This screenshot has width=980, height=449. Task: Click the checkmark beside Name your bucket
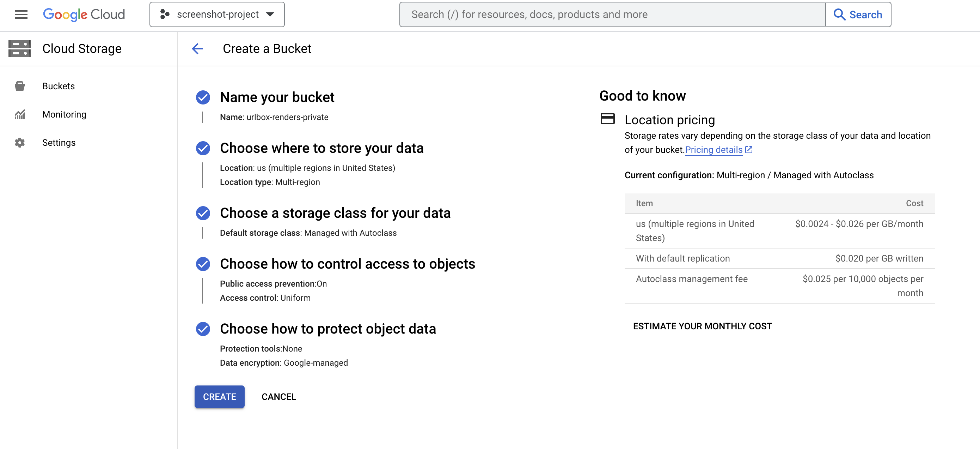(x=203, y=97)
